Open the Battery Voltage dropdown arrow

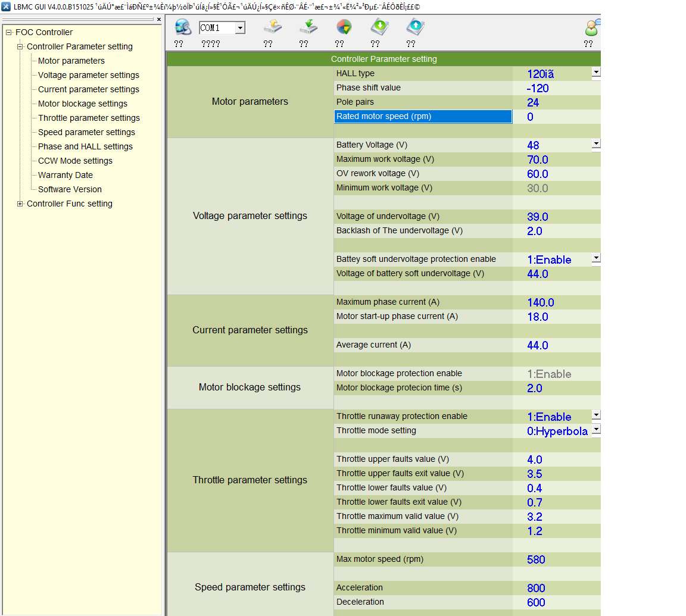point(595,143)
